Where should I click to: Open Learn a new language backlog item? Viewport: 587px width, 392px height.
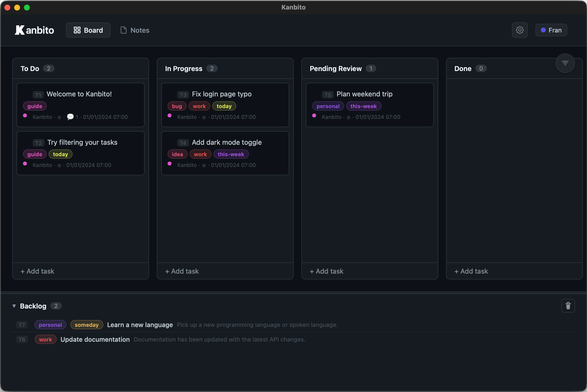(140, 324)
